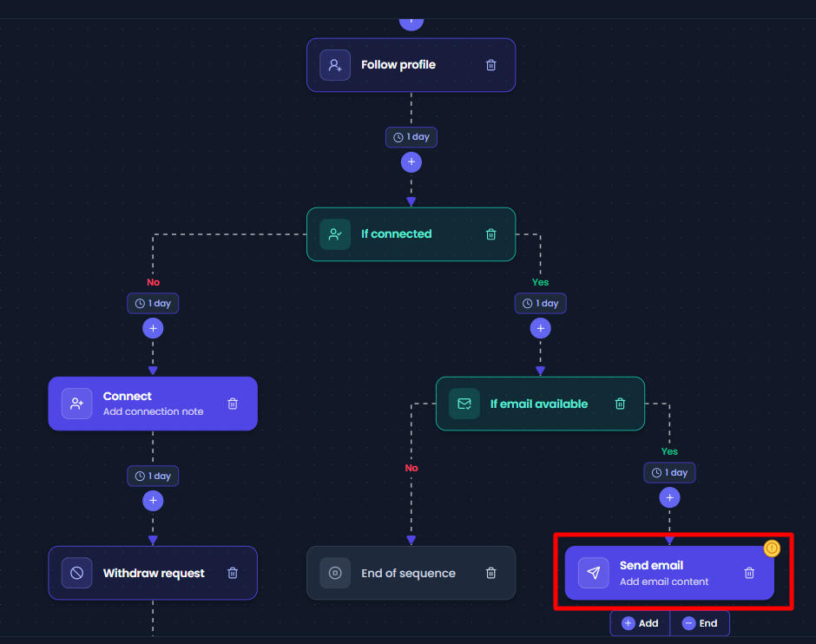Open the Connect node to add connection note
Screen dimensions: 816x644
[153, 404]
